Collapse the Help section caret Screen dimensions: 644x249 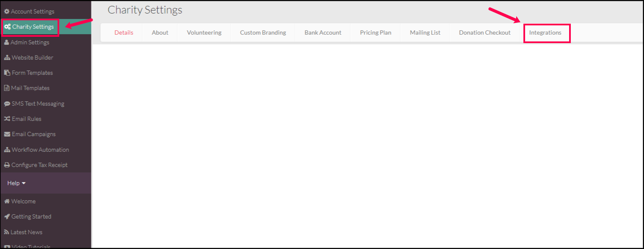pos(24,183)
